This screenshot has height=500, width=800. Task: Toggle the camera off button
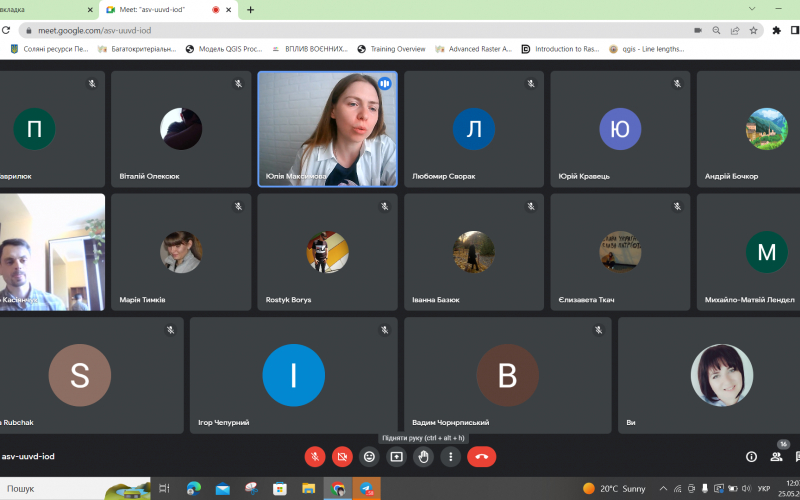point(342,457)
